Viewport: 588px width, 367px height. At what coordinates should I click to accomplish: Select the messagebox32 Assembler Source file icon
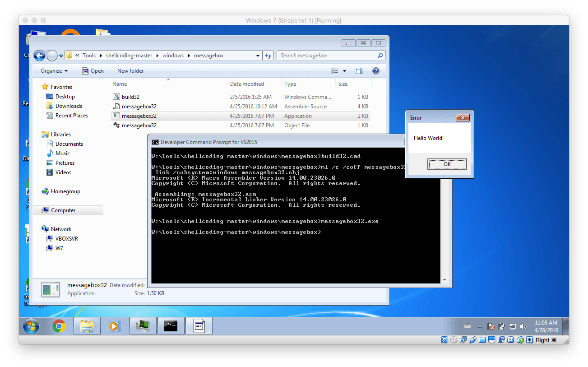116,107
